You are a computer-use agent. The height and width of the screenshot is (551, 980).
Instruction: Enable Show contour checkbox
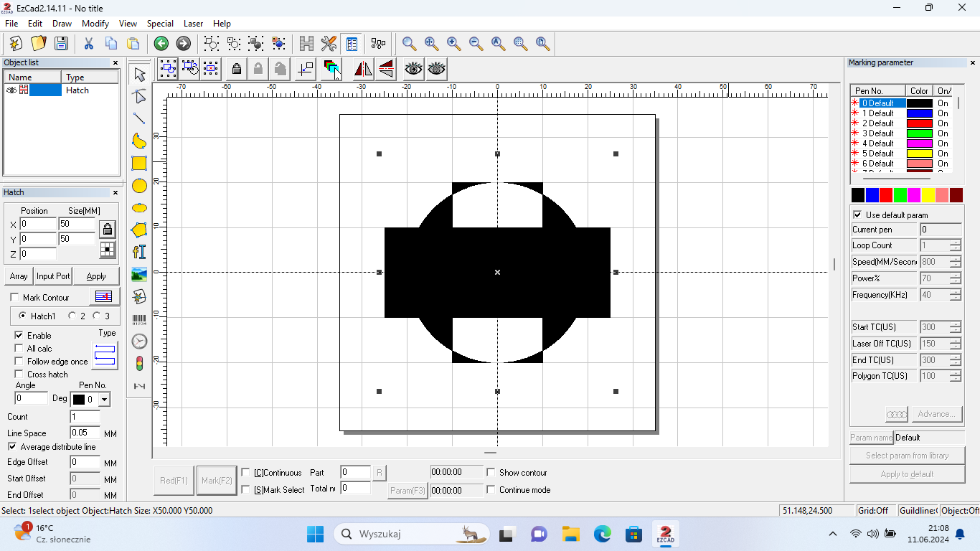point(491,472)
